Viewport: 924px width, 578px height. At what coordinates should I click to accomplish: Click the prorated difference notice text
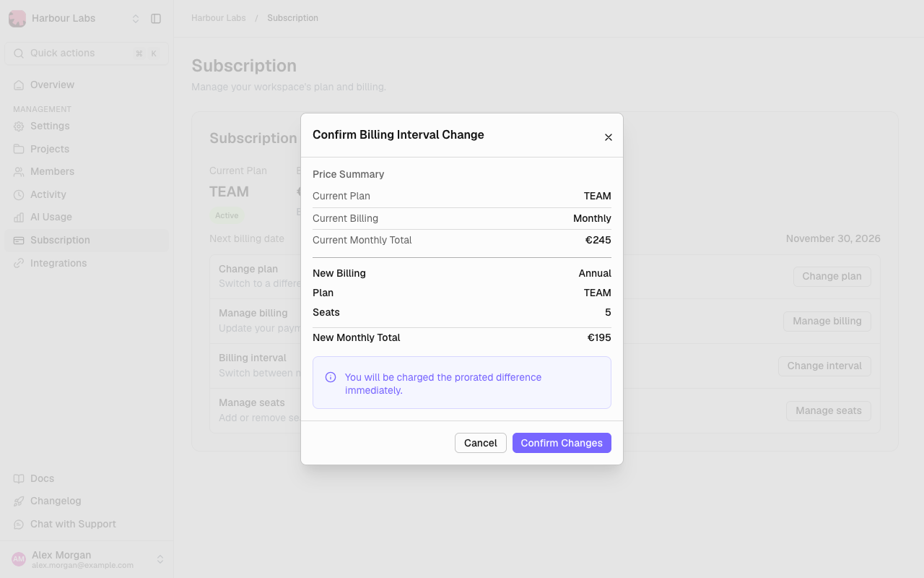click(443, 384)
